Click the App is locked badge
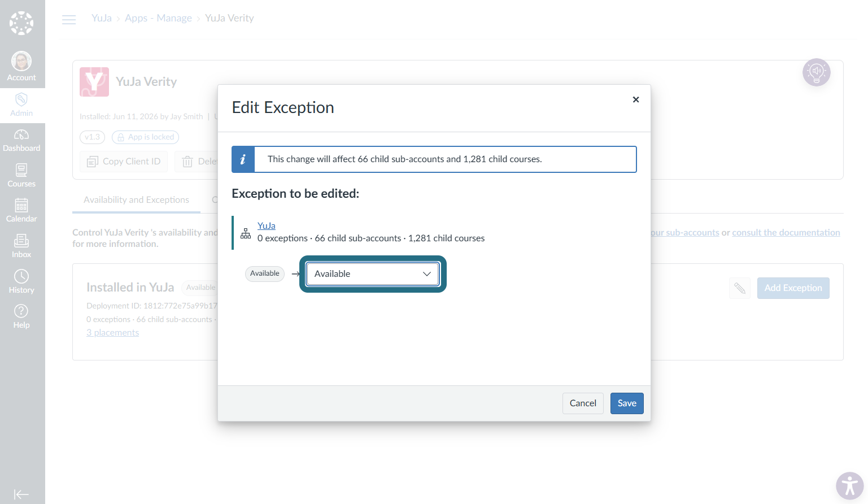This screenshot has height=504, width=868. (146, 137)
